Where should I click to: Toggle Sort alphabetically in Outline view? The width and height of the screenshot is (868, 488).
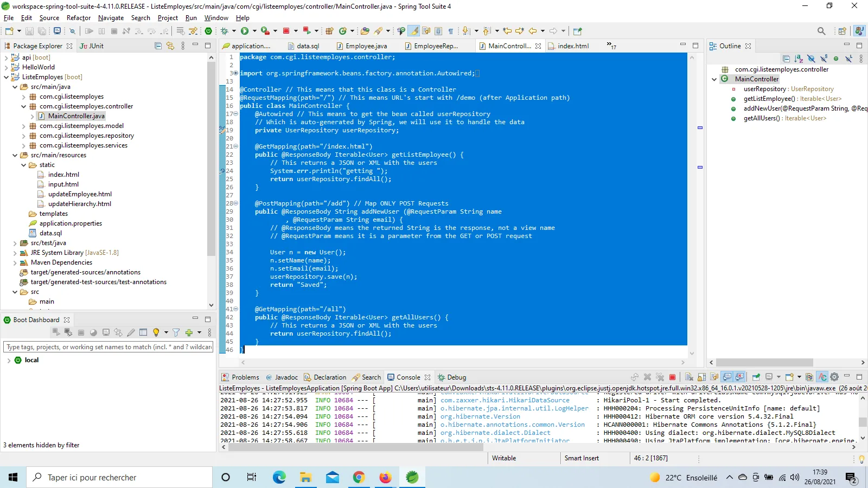pos(799,59)
